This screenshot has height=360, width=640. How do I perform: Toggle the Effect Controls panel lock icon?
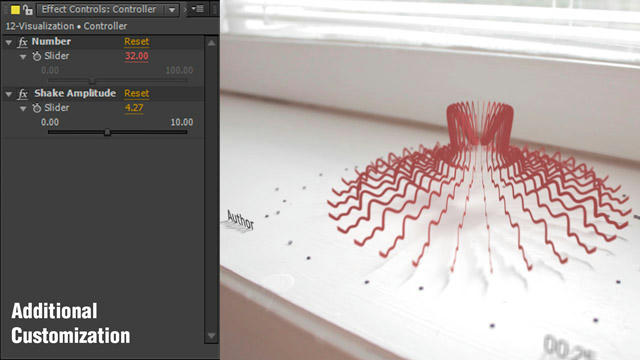tap(28, 9)
